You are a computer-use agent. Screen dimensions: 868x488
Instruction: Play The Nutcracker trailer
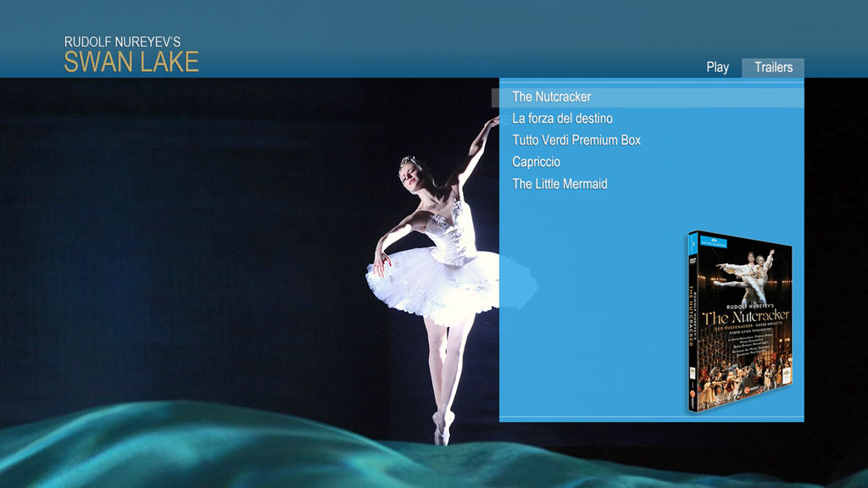(x=552, y=97)
